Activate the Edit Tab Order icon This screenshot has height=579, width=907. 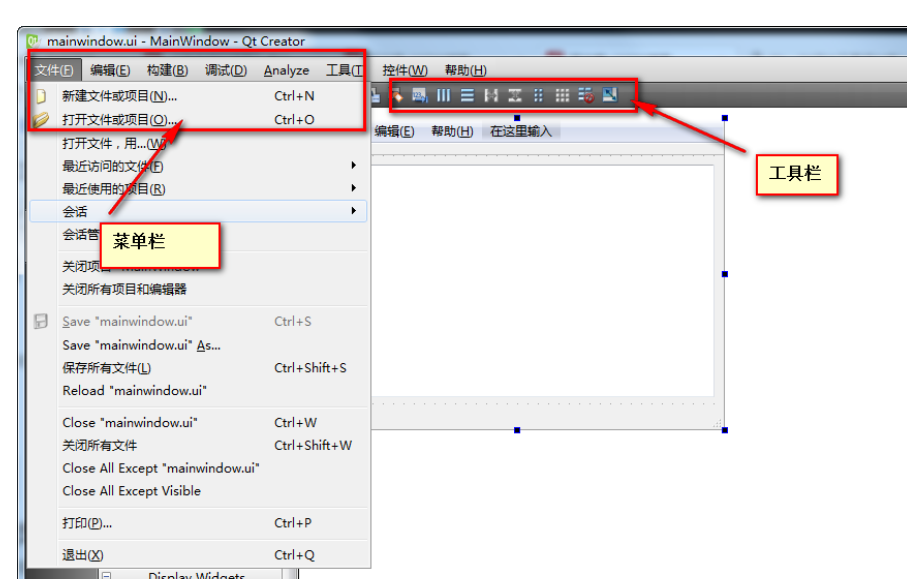(x=420, y=95)
